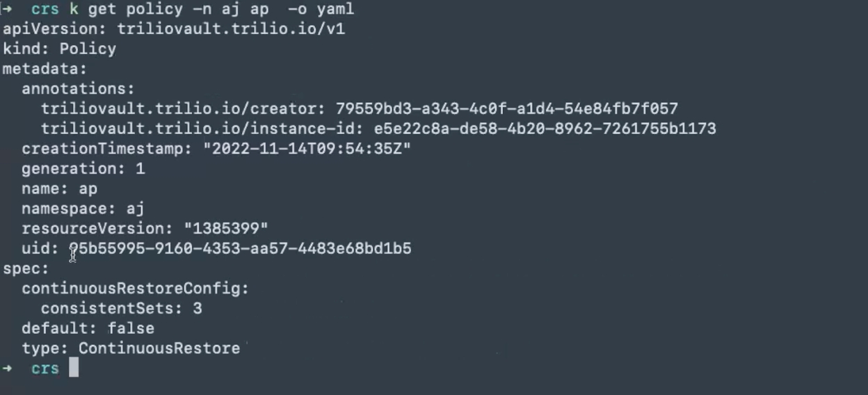
Task: Click the 'annotations:' key
Action: (x=78, y=89)
